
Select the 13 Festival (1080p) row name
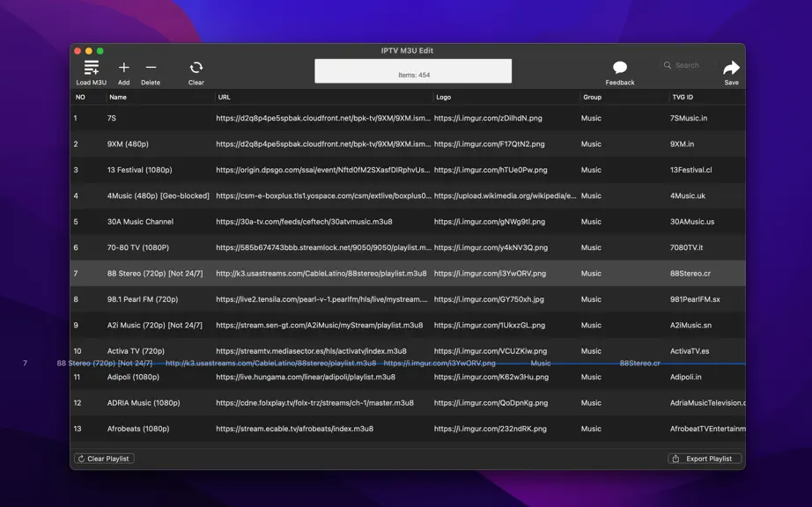139,170
